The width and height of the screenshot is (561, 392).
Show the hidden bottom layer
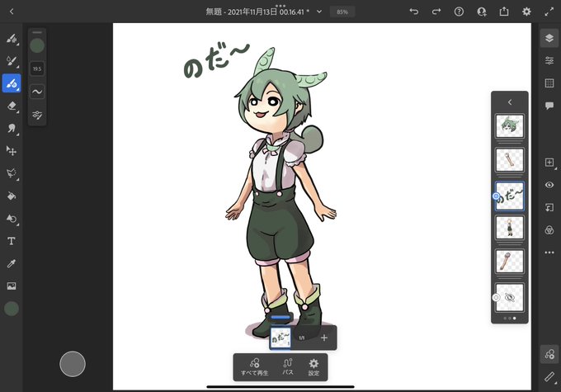(x=510, y=297)
